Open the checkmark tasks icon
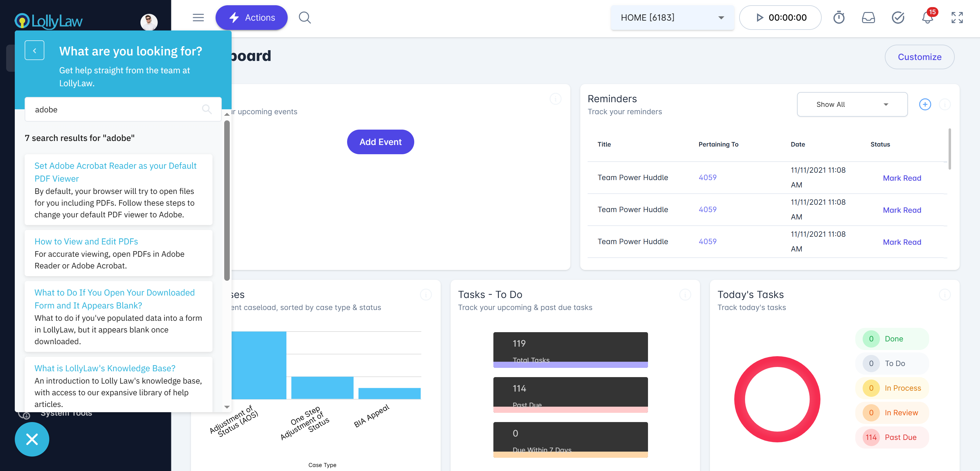Image resolution: width=980 pixels, height=471 pixels. point(898,18)
